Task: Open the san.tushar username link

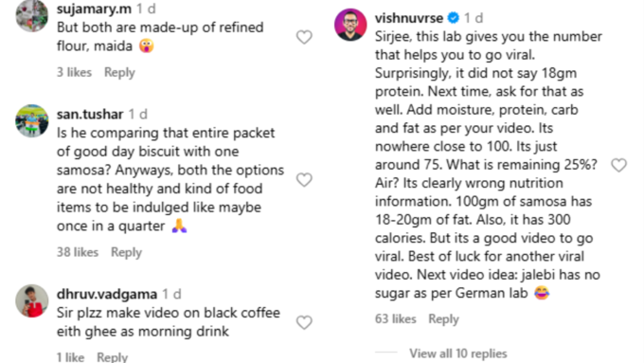Action: pos(90,114)
